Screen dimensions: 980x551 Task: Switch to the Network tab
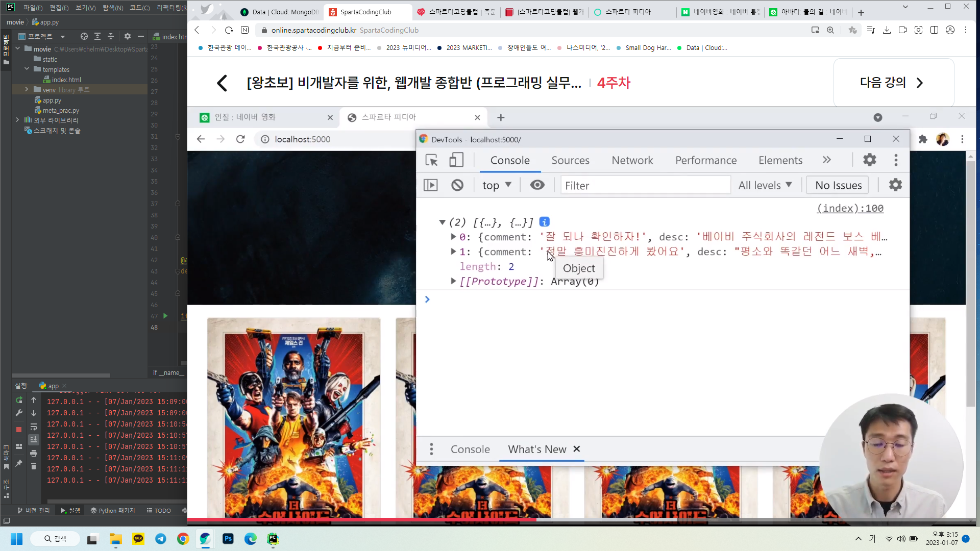click(632, 160)
